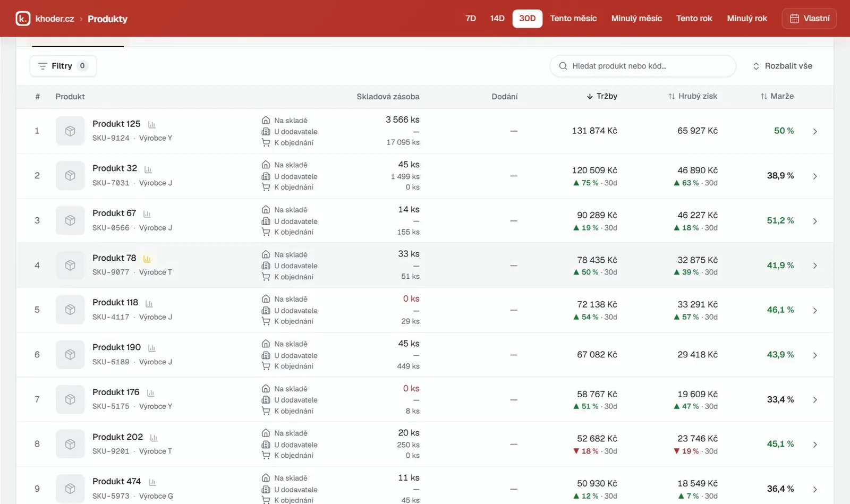Select the 14D period tab
This screenshot has width=850, height=504.
click(x=497, y=19)
